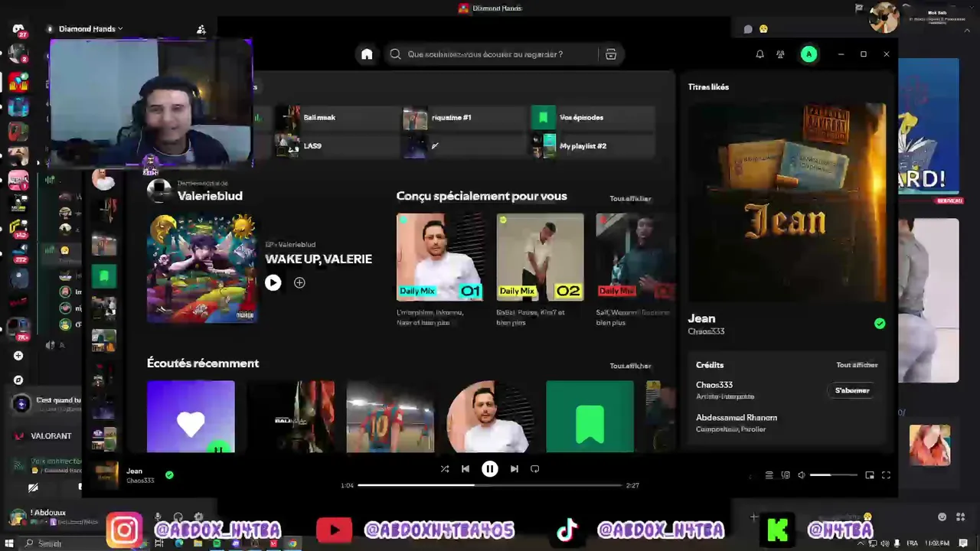Viewport: 980px width, 551px height.
Task: Toggle liked check in the now-playing bar
Action: click(169, 475)
